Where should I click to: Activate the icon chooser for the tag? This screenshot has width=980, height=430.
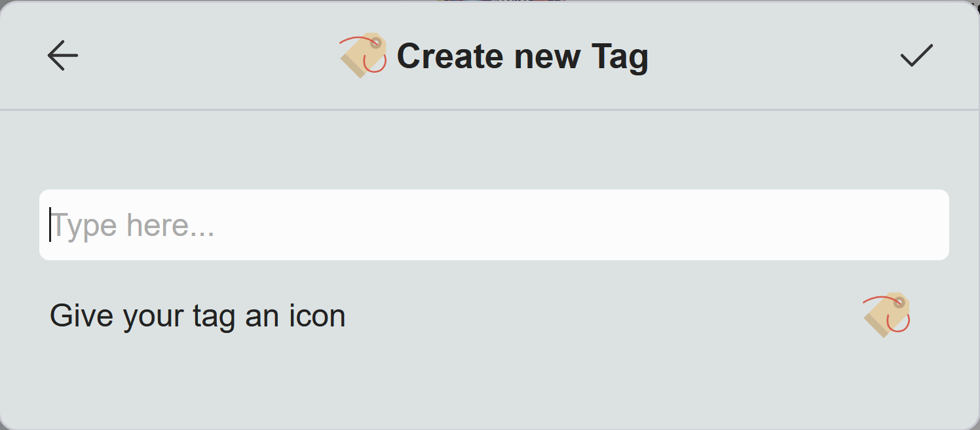tap(885, 315)
